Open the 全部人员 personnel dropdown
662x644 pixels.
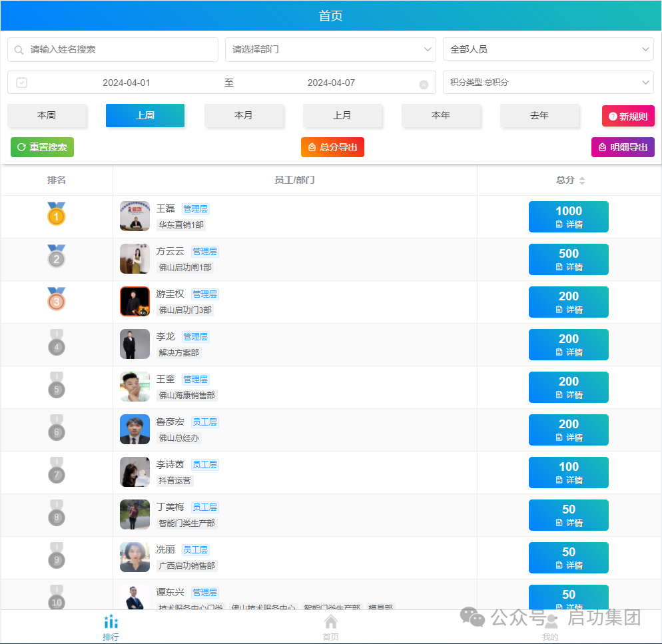click(x=548, y=49)
